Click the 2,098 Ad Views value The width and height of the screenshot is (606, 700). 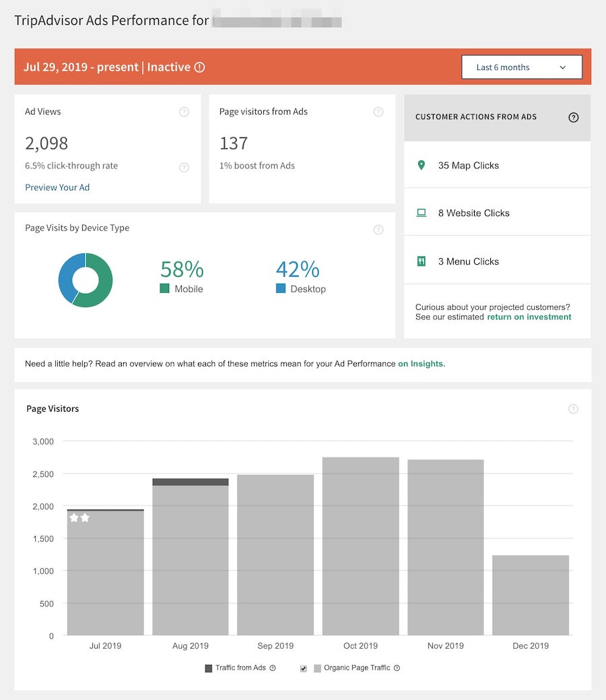click(x=46, y=144)
